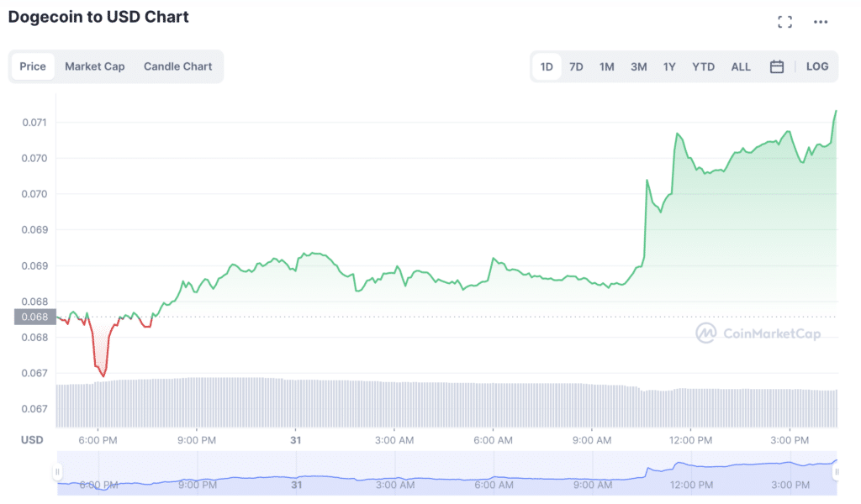Click the 12:00 PM main chart axis label
The image size is (861, 504).
pyautogui.click(x=690, y=440)
